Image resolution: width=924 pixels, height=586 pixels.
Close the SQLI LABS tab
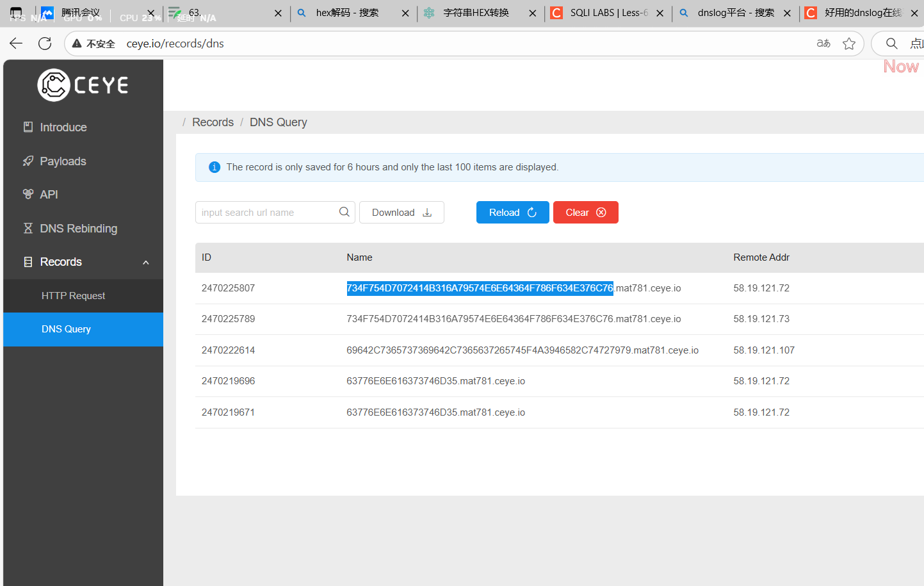pos(660,13)
